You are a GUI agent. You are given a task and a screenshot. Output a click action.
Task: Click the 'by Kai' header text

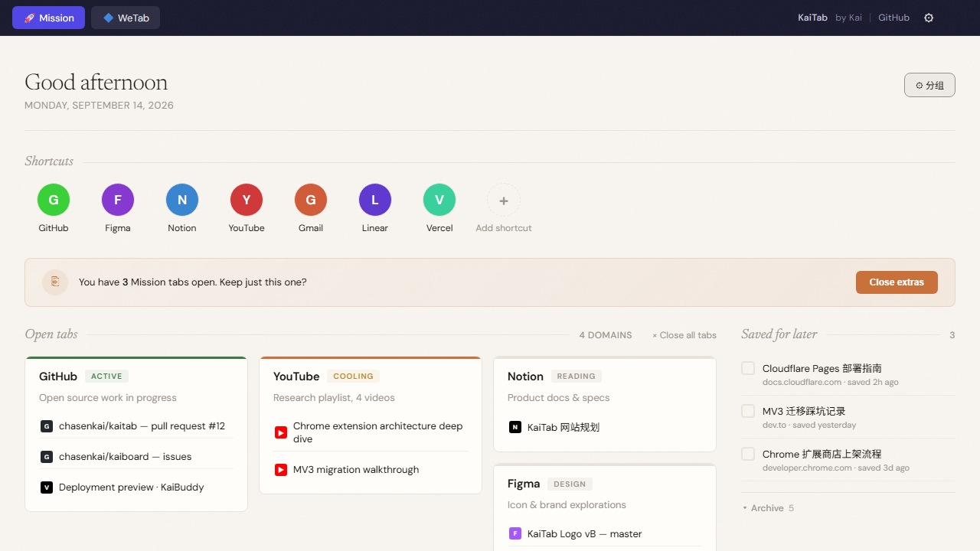click(x=848, y=18)
